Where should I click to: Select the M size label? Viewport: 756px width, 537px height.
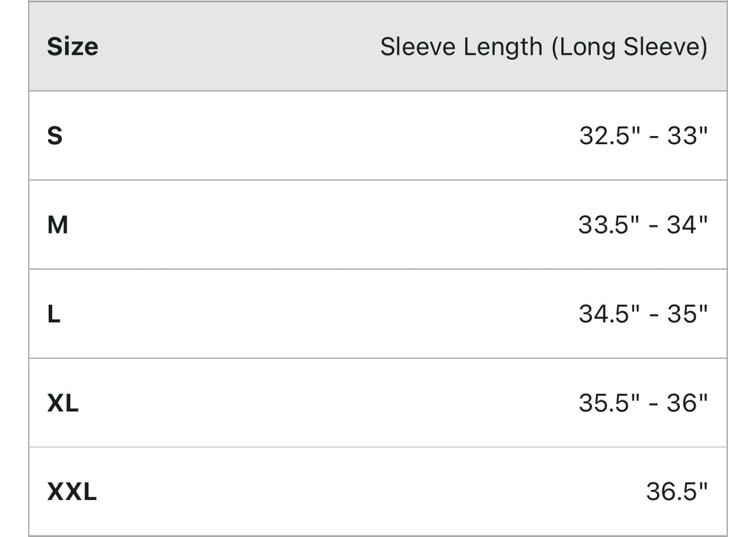point(58,225)
